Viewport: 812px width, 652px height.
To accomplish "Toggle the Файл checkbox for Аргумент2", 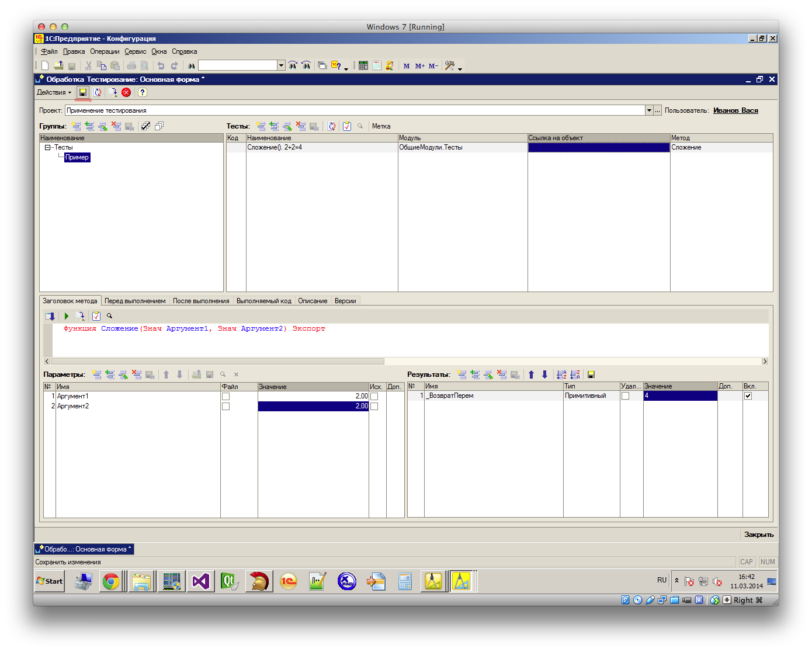I will pos(225,407).
